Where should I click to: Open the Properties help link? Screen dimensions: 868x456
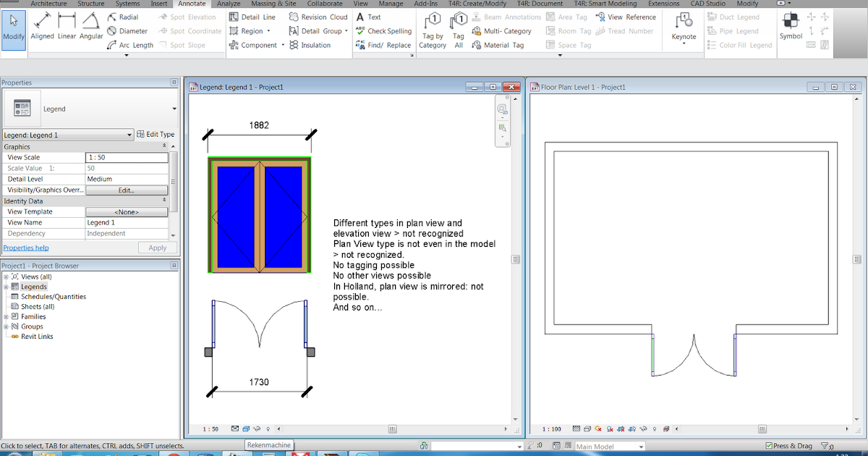tap(26, 247)
